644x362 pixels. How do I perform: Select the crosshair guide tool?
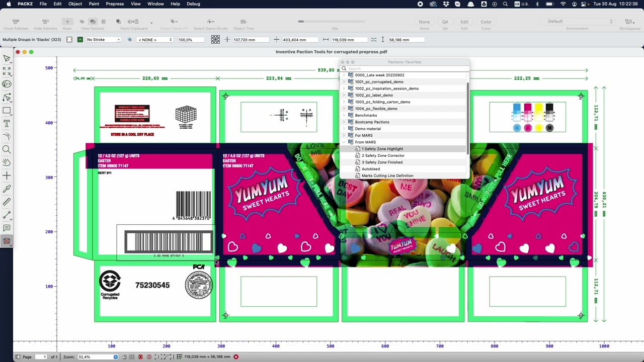[7, 175]
